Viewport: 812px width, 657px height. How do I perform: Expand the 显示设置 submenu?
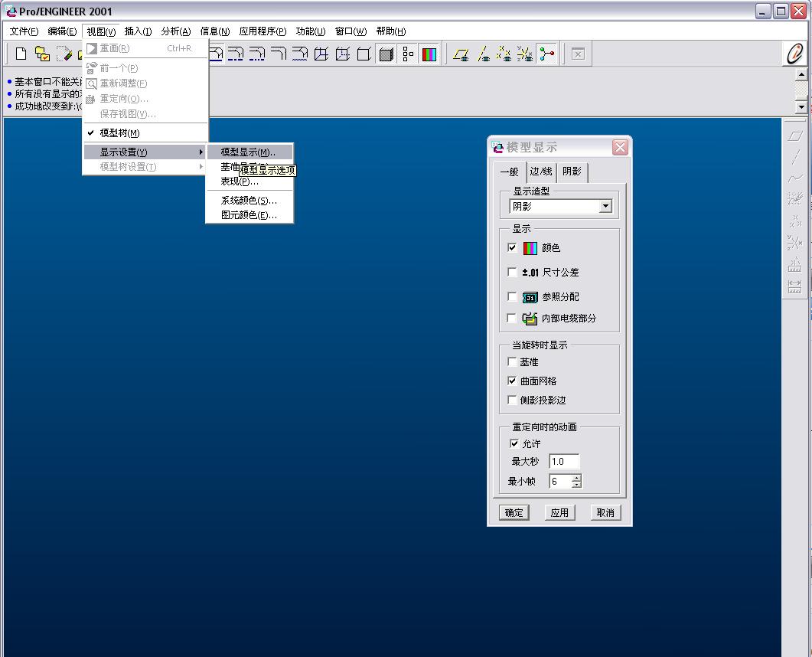click(146, 152)
